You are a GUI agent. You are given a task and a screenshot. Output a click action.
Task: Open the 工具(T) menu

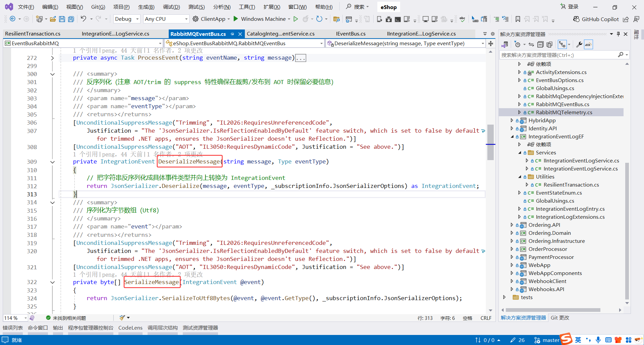[x=247, y=7]
